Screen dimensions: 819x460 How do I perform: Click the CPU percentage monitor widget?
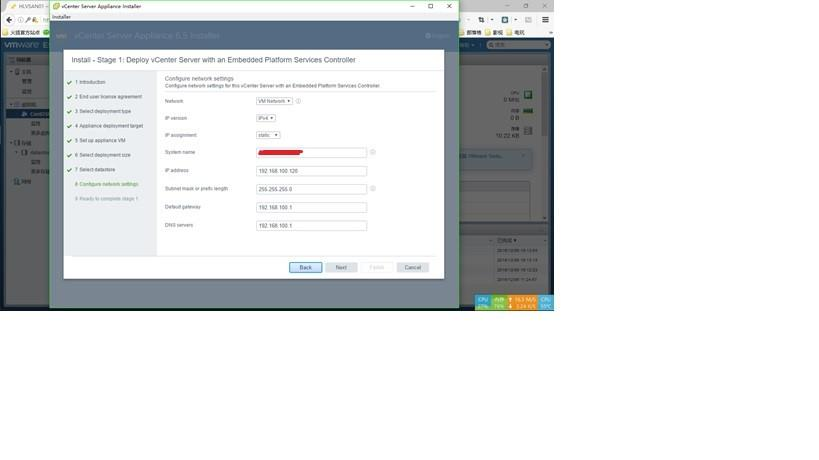(483, 303)
